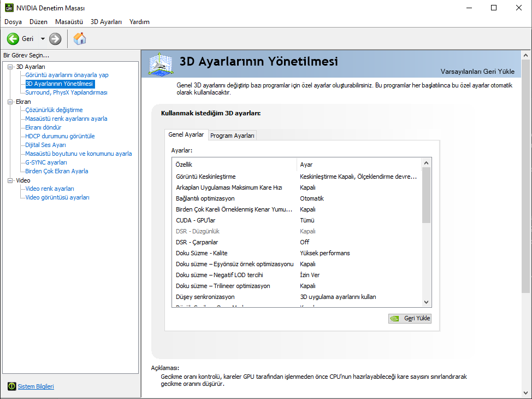This screenshot has width=532, height=399.
Task: Open Masaüstü renk ayarlarını ayarla
Action: [66, 119]
